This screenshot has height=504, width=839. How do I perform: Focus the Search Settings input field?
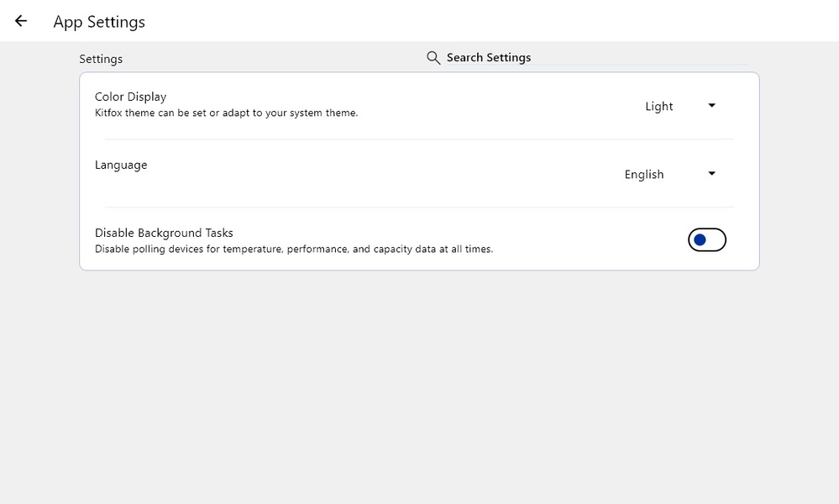(x=588, y=58)
